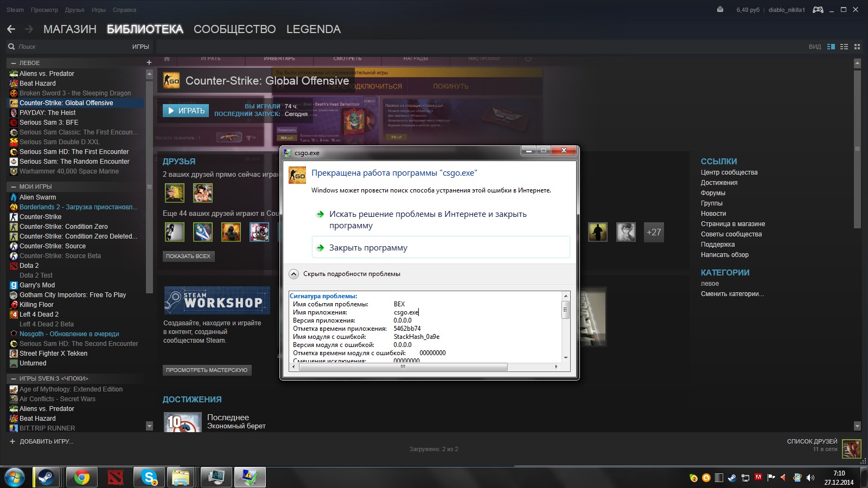Screen dimensions: 868x488
Task: Collapse the ЛЕВОЕ category
Action: 14,63
